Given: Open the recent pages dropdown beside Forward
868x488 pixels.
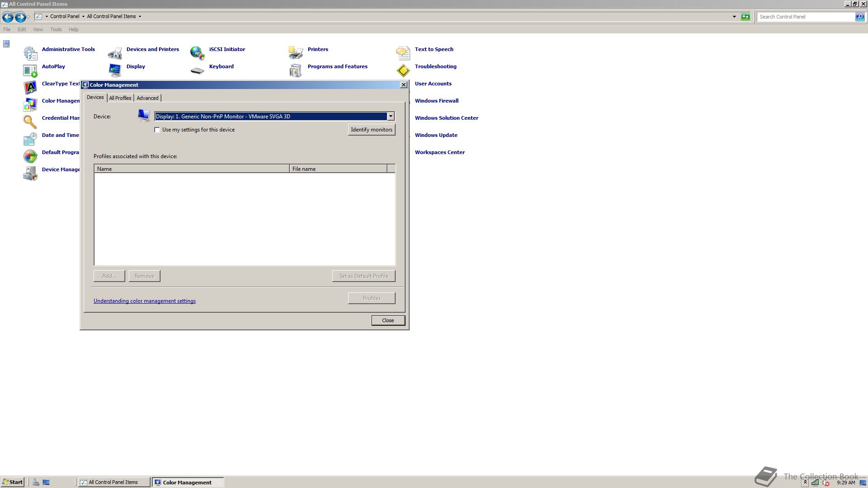Looking at the screenshot, I should tap(28, 17).
